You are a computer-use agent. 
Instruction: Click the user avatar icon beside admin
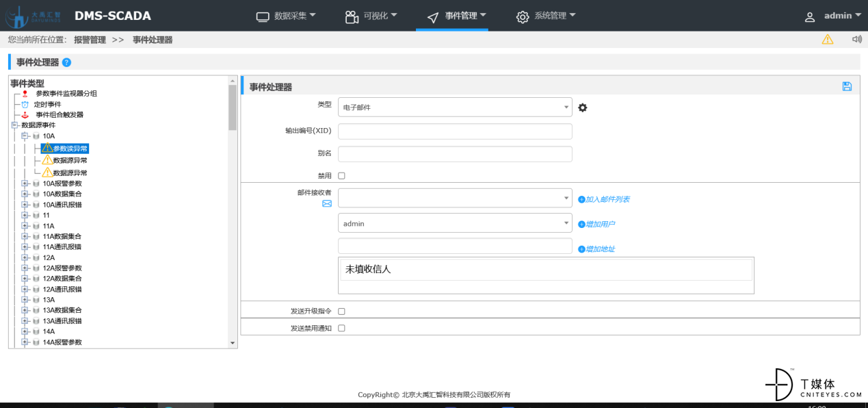810,16
